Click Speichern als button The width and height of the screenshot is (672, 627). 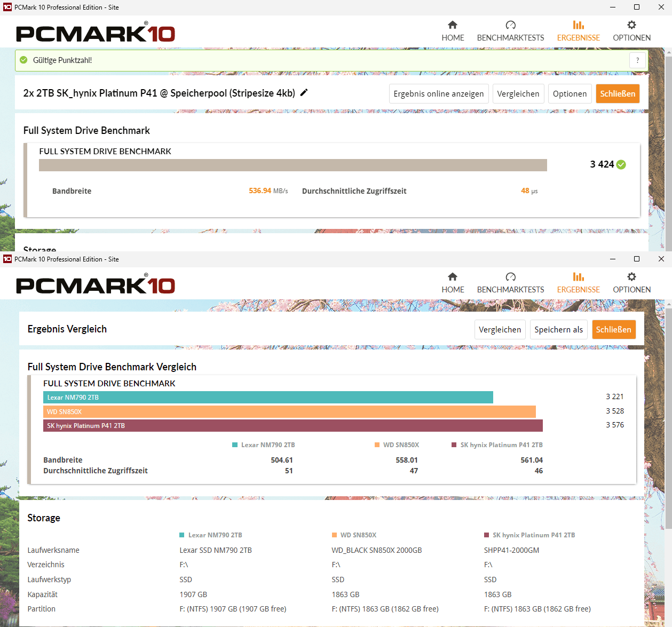click(559, 330)
